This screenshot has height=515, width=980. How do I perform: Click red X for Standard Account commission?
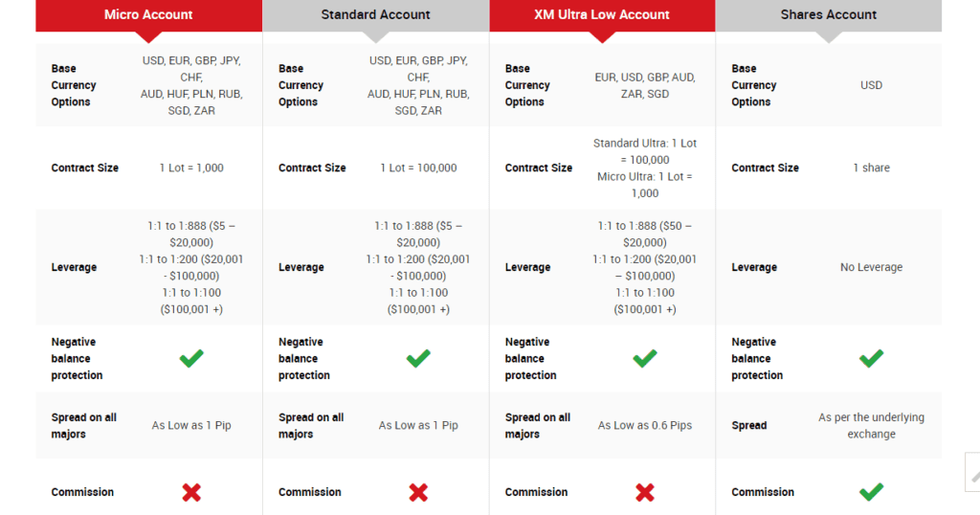tap(418, 492)
